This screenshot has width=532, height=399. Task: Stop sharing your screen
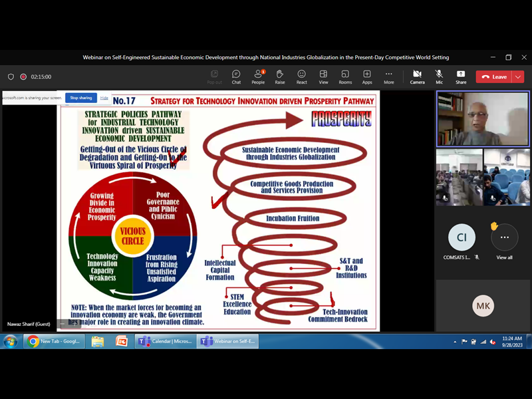coord(81,98)
